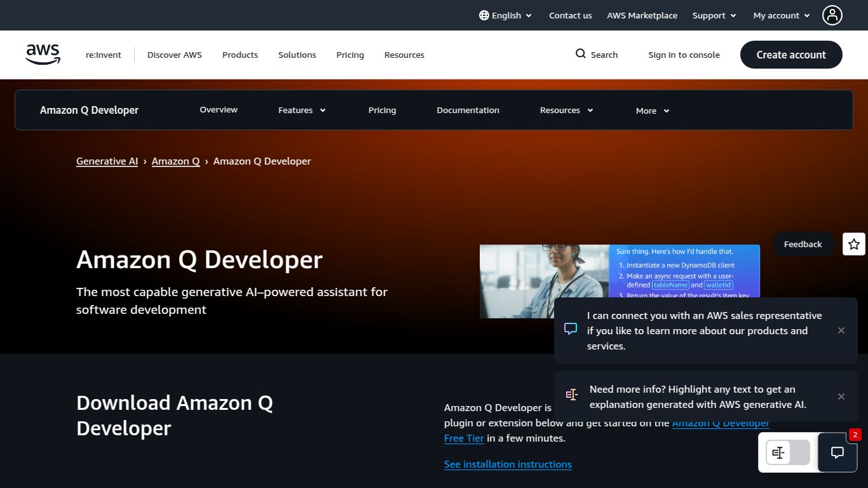The image size is (868, 488).
Task: Click the AWS home logo
Action: [x=43, y=55]
